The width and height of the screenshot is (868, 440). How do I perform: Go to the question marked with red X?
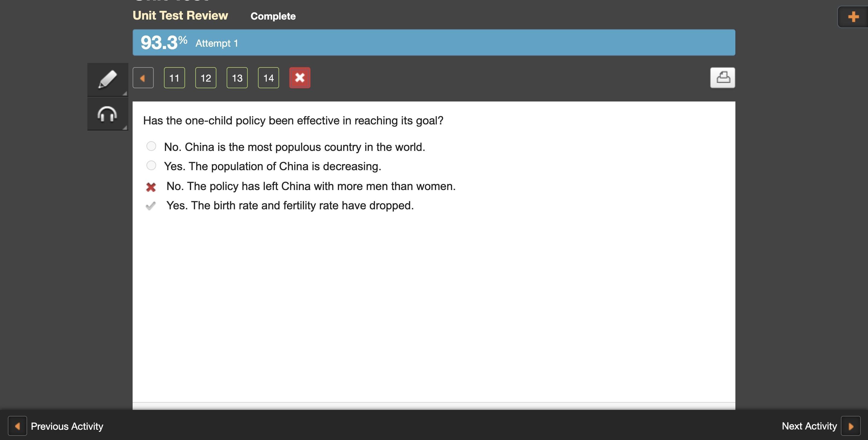pyautogui.click(x=300, y=78)
